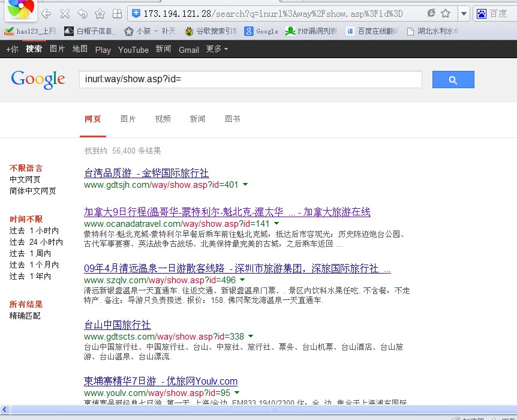The height and width of the screenshot is (420, 517).
Task: Open Gmail in Google top bar
Action: pos(188,50)
